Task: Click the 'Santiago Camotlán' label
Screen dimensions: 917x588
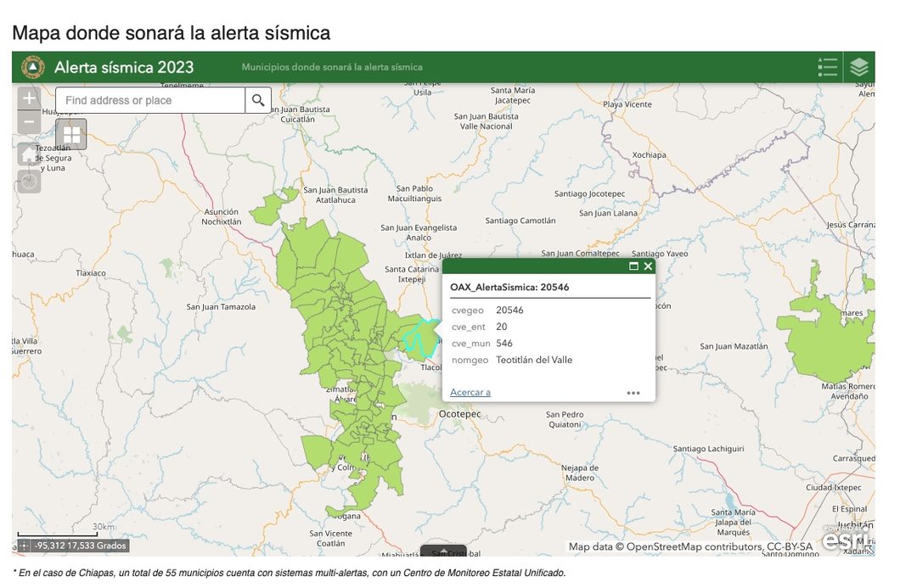Action: click(520, 221)
